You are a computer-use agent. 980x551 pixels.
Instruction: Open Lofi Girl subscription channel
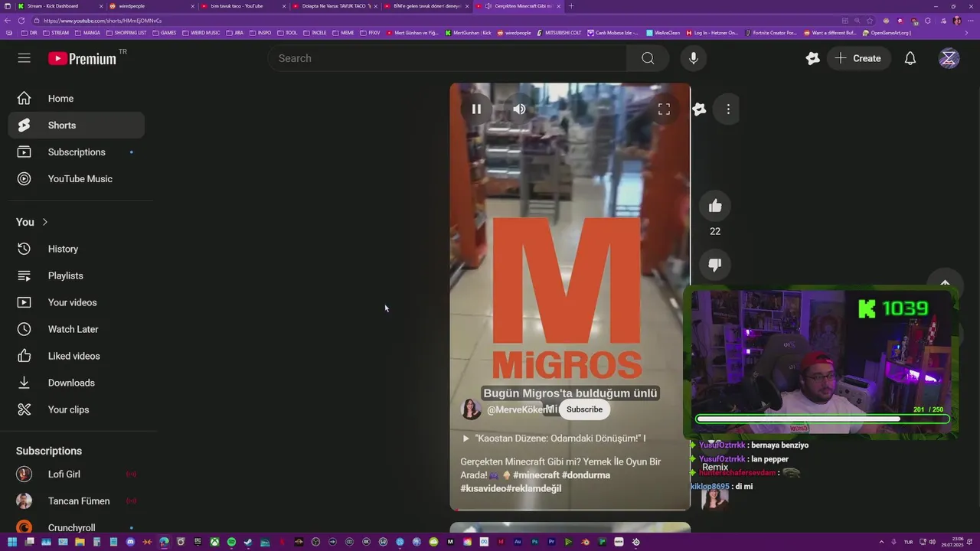(77, 474)
